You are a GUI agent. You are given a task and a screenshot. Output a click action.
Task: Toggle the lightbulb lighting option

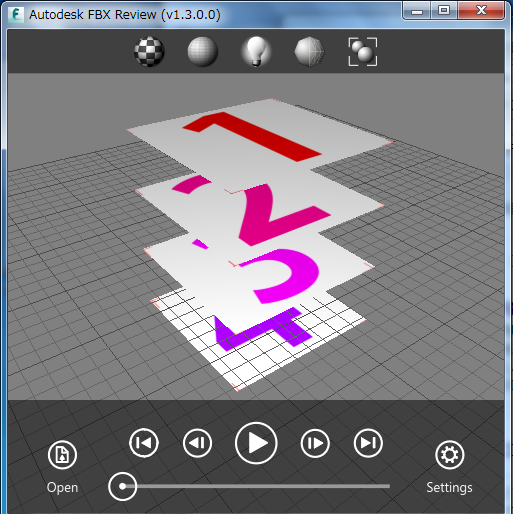[256, 52]
